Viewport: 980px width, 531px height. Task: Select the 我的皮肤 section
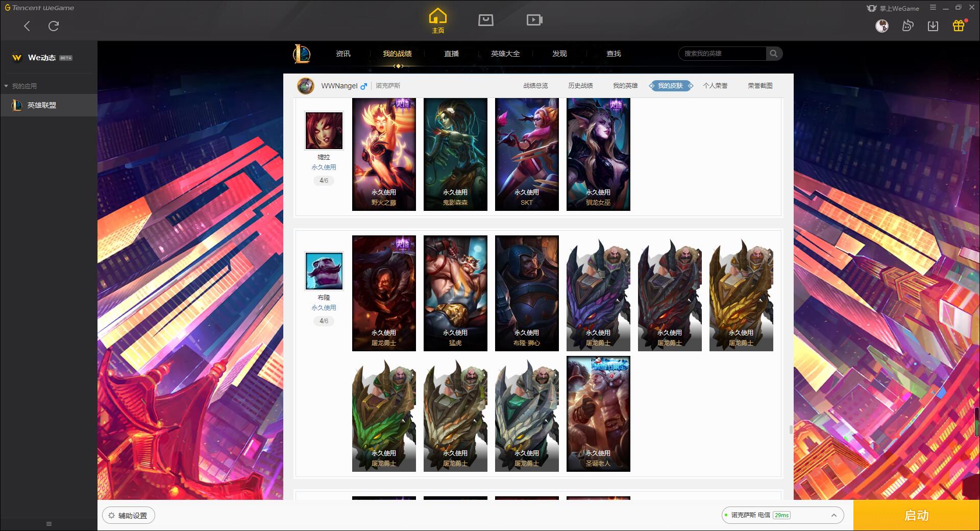[x=670, y=86]
